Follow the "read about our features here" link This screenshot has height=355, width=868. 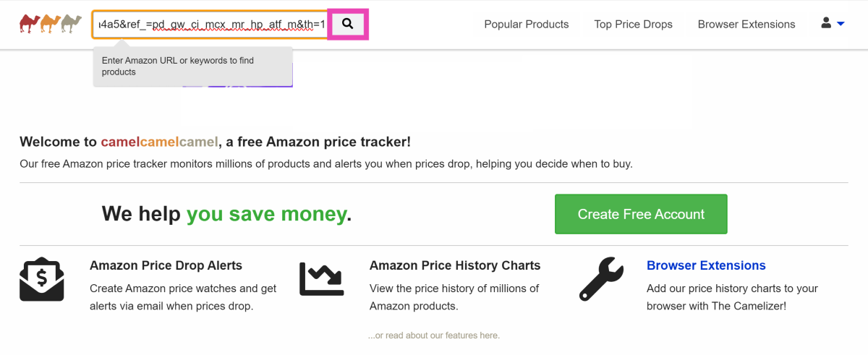(x=434, y=335)
